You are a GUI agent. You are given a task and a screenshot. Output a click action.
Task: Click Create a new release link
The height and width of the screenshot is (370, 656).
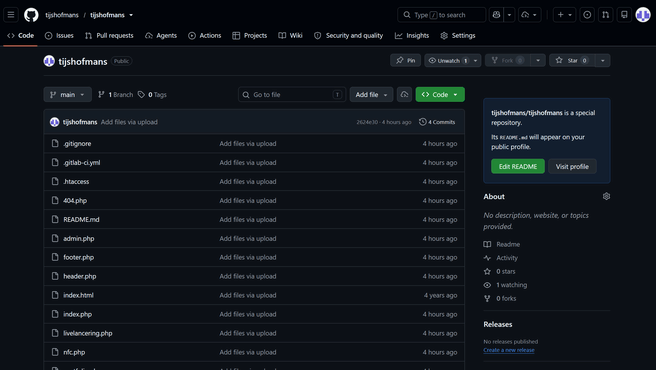(x=509, y=350)
